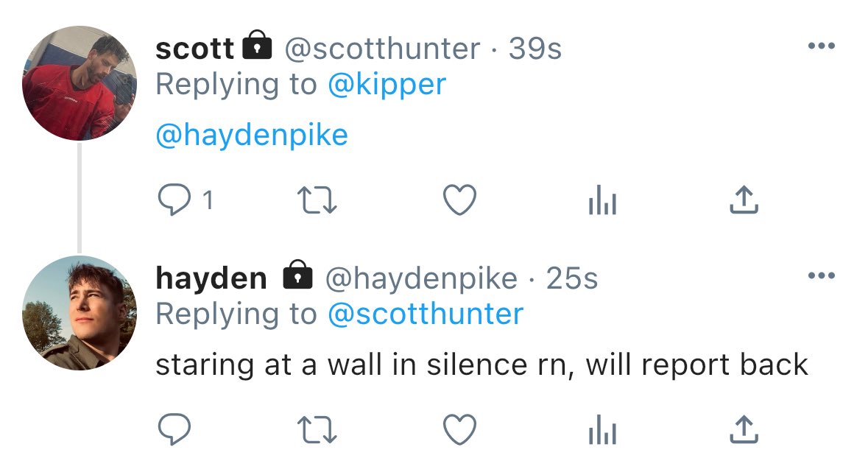Open scott's profile picture
Viewport: 868px width, 461px height.
(x=80, y=83)
